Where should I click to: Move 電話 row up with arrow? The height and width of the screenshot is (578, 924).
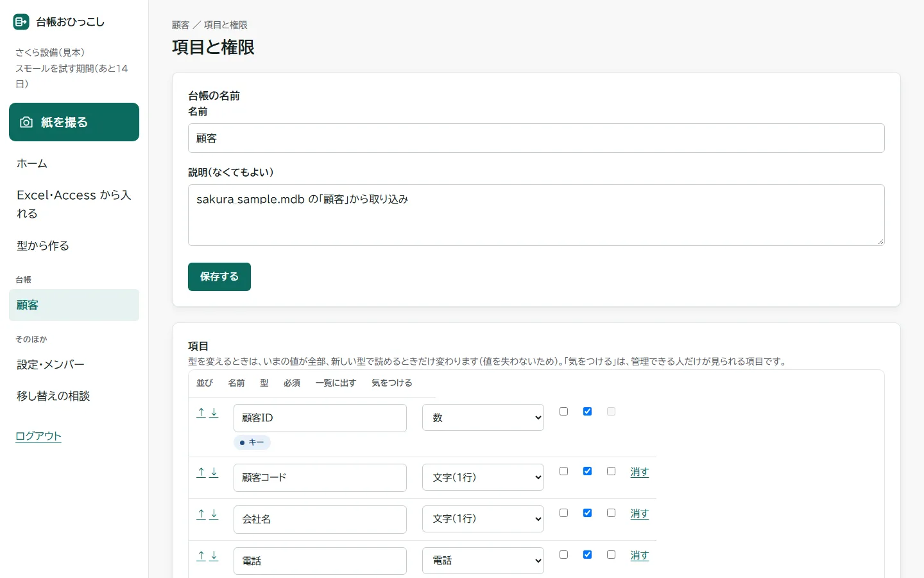click(x=201, y=556)
